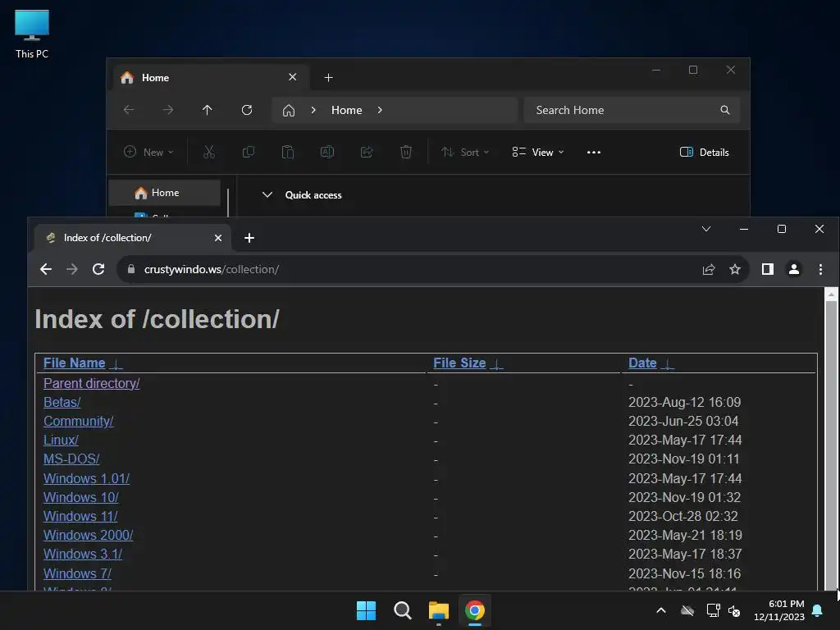Open the See more ellipsis in Explorer

pos(594,152)
